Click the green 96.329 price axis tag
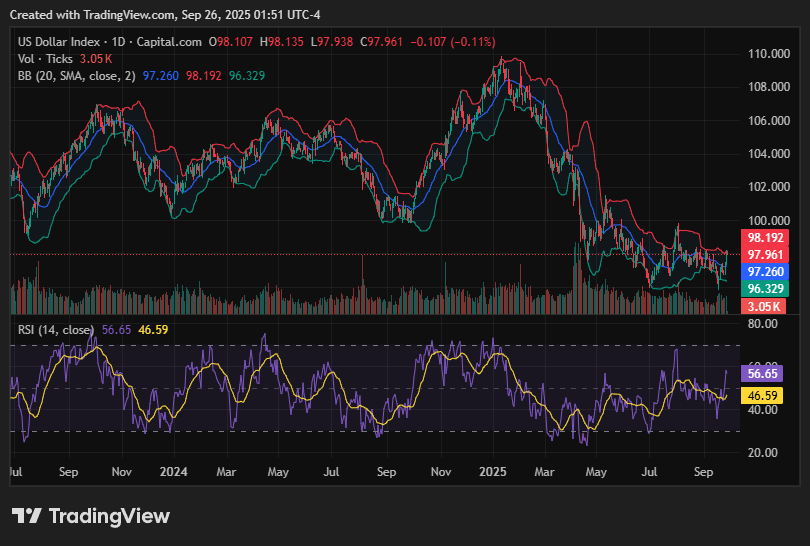810x546 pixels. 765,289
